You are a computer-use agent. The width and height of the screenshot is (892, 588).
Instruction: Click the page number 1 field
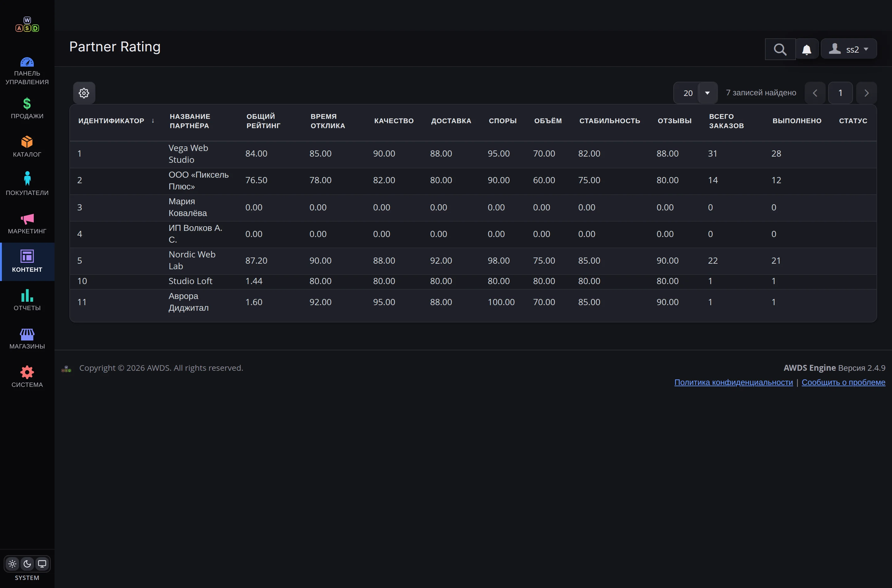click(x=841, y=93)
